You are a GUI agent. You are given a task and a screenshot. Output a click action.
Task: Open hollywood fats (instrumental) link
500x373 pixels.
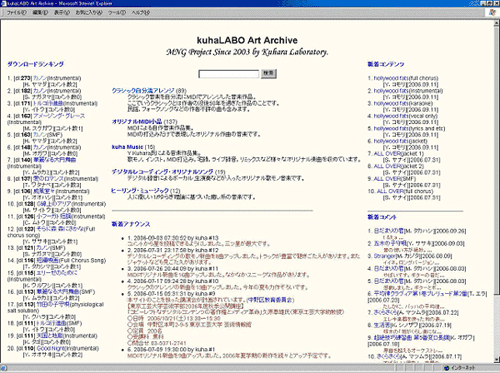tap(391, 91)
